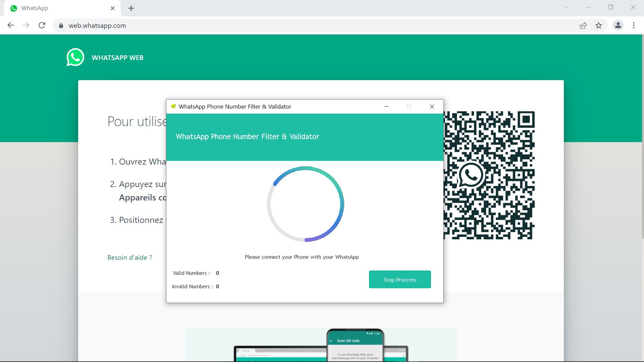The height and width of the screenshot is (362, 644).
Task: Click the Stop Proccess button
Action: pos(400,280)
